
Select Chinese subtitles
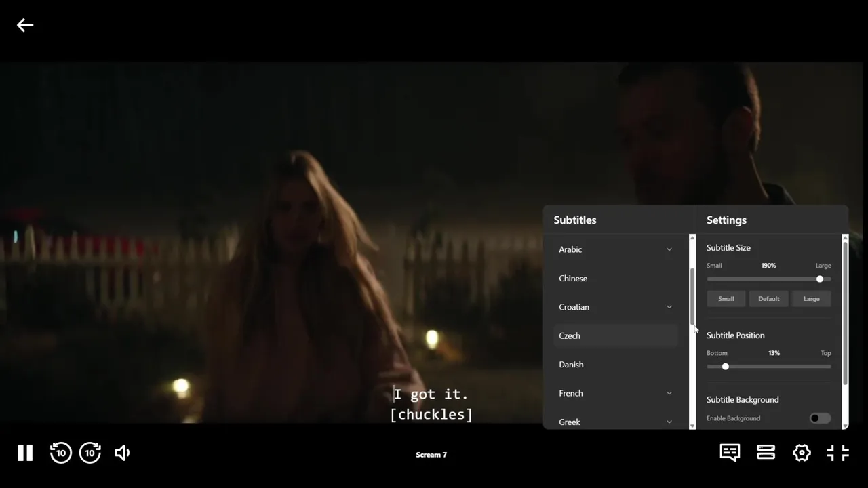coord(616,279)
